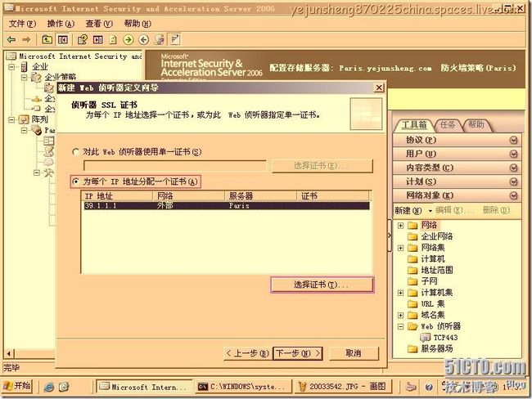Click the 上一步(B) back button
532x399 pixels.
247,353
